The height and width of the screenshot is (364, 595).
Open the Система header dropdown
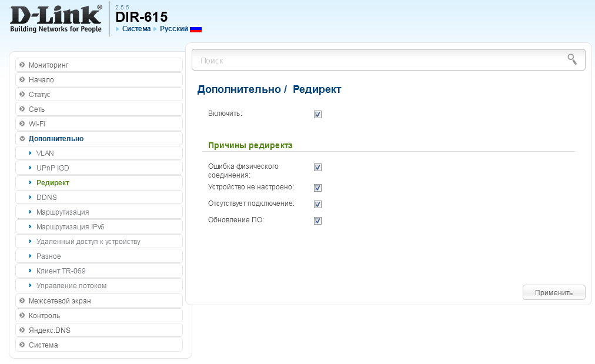[136, 29]
